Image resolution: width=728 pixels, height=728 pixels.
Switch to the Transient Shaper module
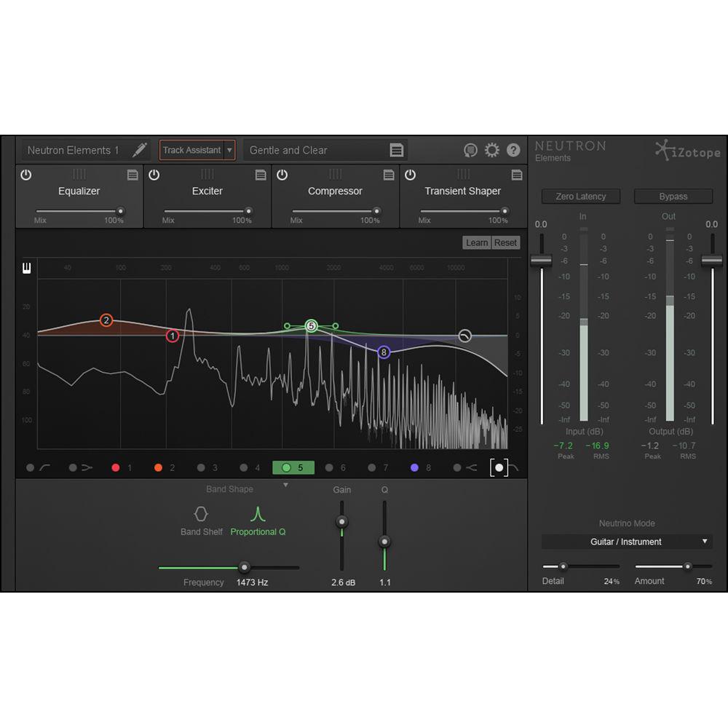pos(463,191)
